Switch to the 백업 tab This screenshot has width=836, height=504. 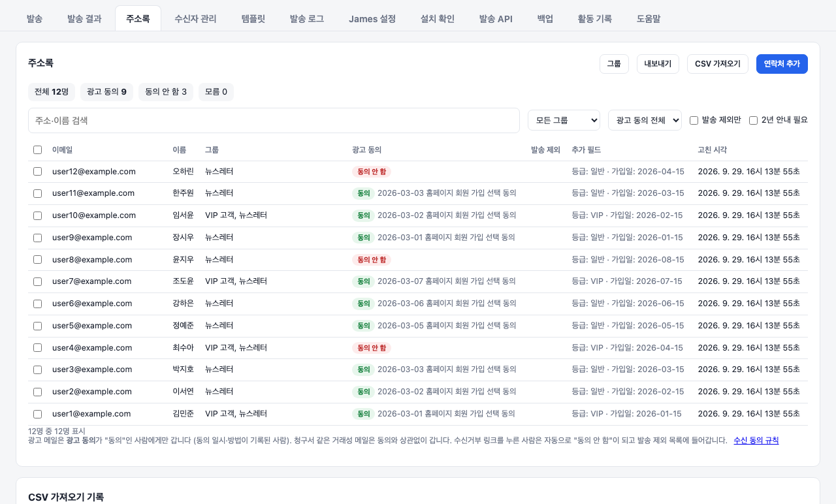pyautogui.click(x=545, y=19)
